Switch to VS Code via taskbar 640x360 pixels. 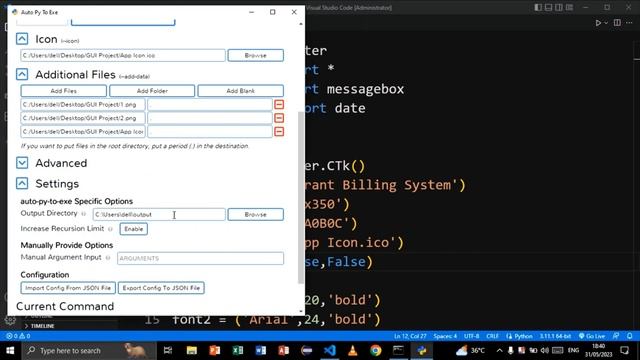tap(330, 350)
